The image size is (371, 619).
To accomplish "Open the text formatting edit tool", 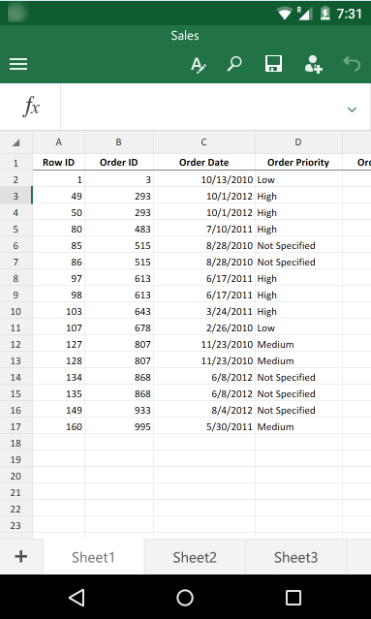I will [198, 64].
